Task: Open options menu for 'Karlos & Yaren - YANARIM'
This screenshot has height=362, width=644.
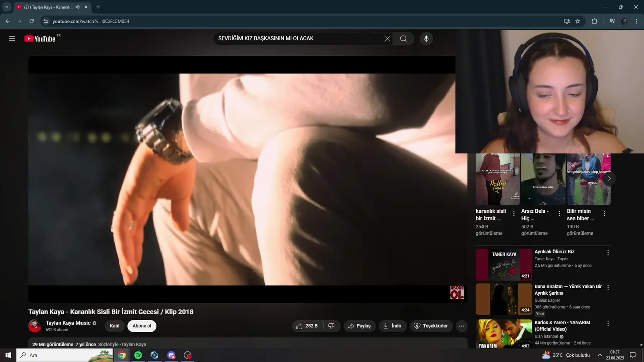Action: point(608,324)
